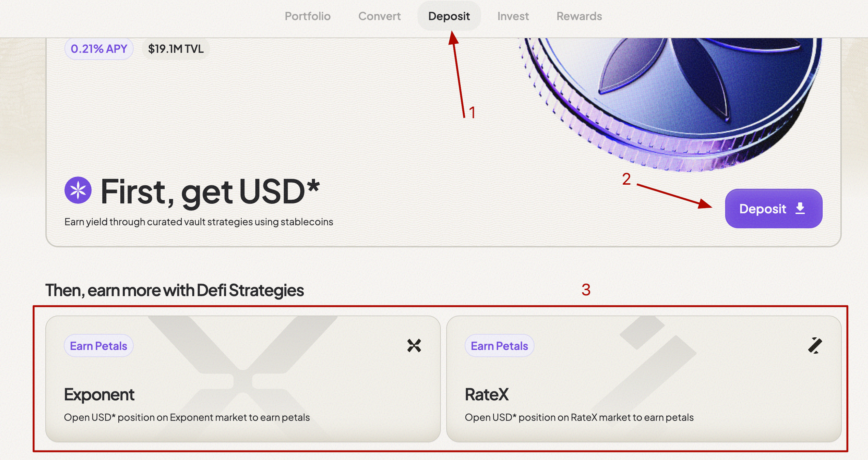The width and height of the screenshot is (868, 460).
Task: Click the 0.21% APY badge
Action: click(x=99, y=49)
